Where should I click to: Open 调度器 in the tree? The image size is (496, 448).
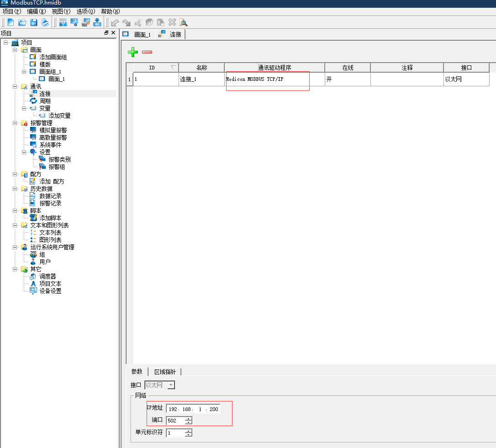(47, 276)
